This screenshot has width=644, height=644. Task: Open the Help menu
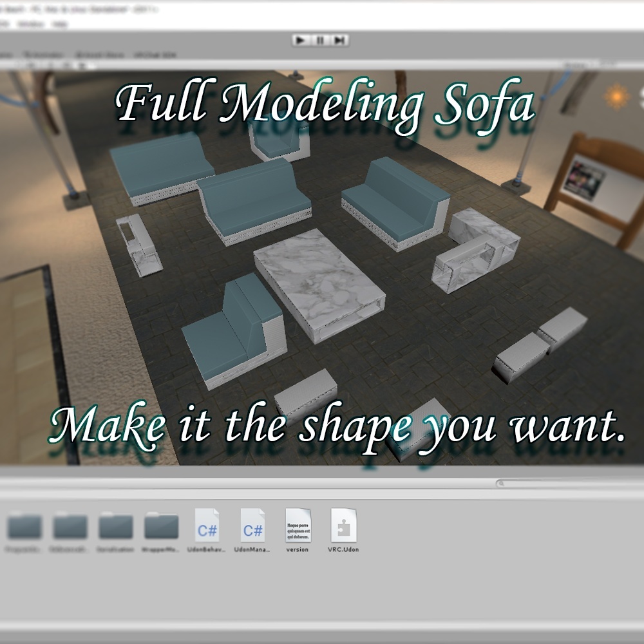pyautogui.click(x=60, y=24)
